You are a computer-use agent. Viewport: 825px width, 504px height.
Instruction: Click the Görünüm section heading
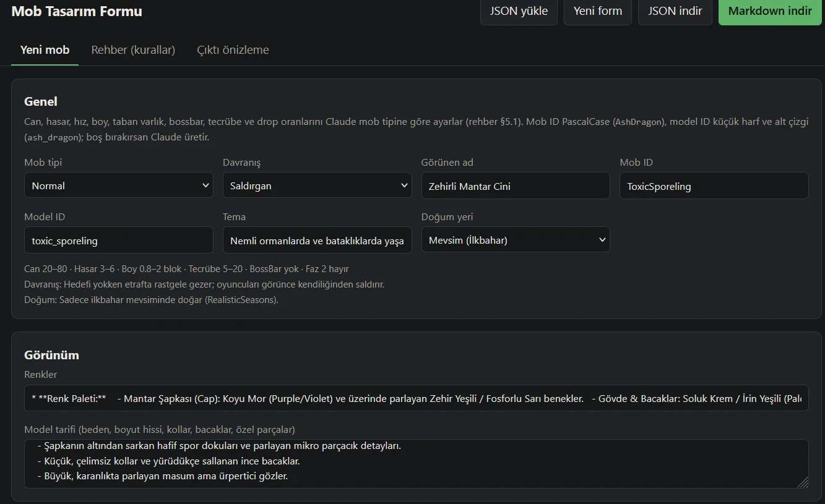[51, 355]
